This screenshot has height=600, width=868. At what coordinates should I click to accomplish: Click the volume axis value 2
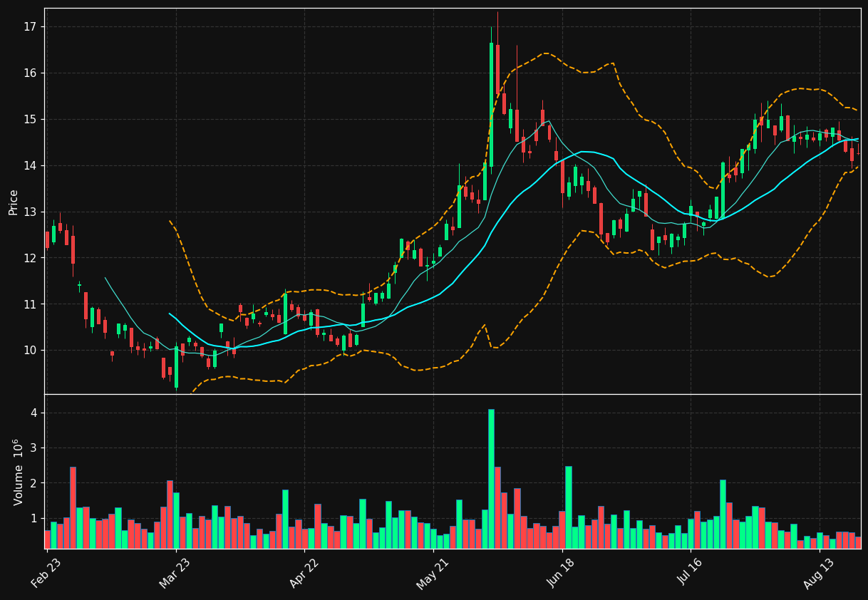[x=33, y=483]
